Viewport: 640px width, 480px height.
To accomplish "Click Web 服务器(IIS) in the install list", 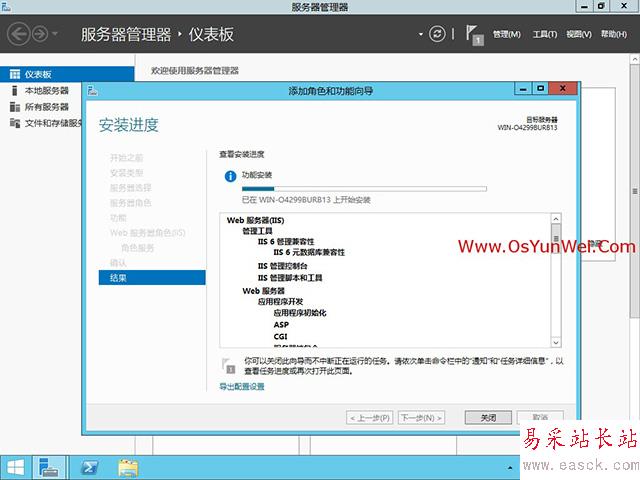I will (x=256, y=220).
